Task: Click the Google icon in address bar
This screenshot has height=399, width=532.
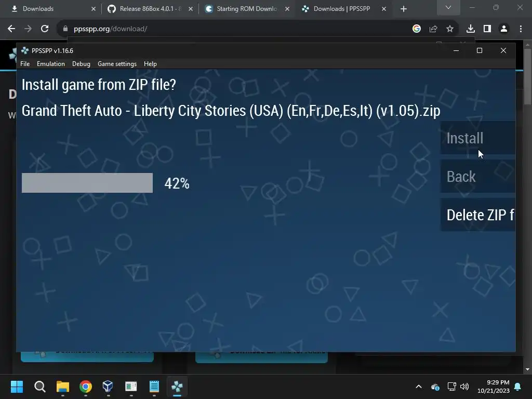Action: click(417, 29)
